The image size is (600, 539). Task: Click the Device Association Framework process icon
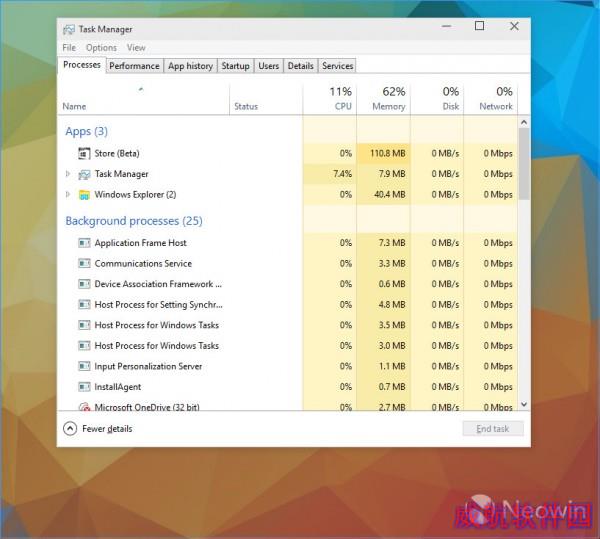click(x=84, y=284)
